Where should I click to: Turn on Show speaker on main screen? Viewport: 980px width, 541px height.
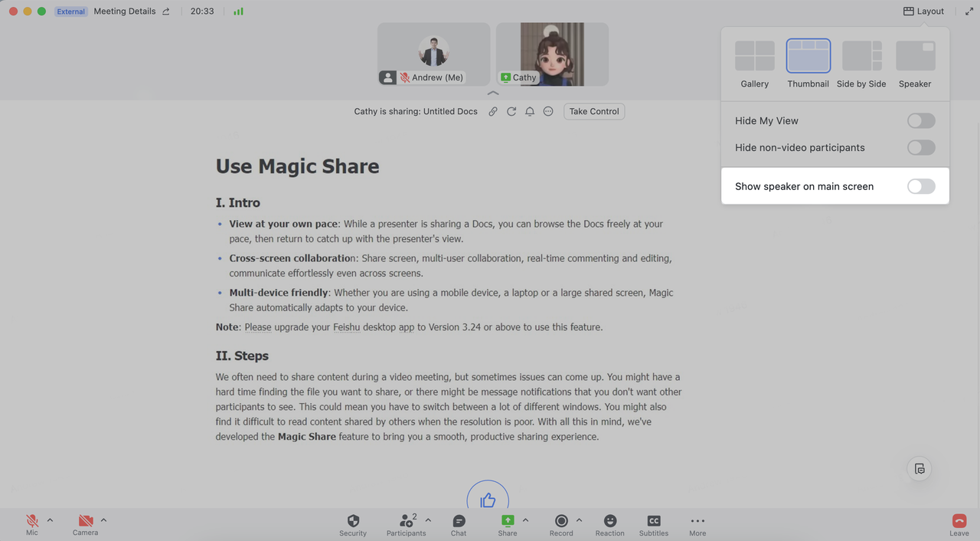(921, 186)
